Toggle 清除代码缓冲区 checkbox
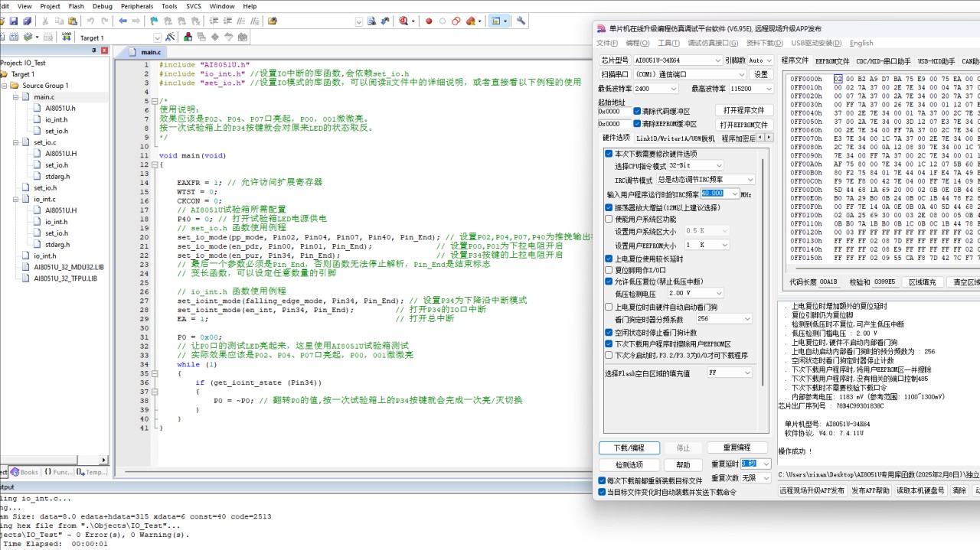The height and width of the screenshot is (550, 980). point(637,111)
